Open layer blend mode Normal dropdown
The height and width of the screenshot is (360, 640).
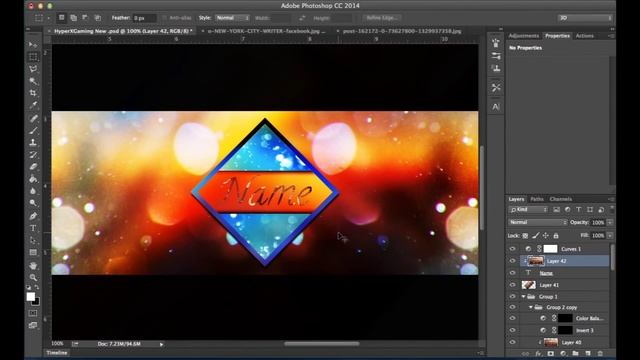(x=538, y=222)
